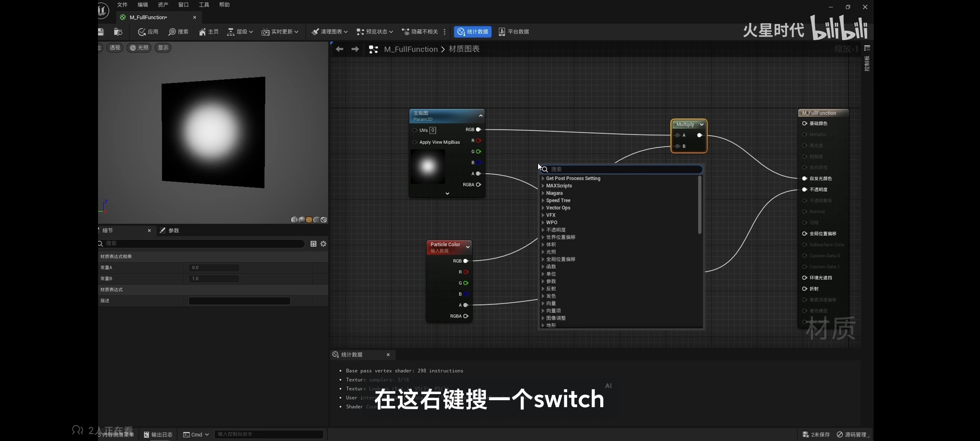This screenshot has height=441, width=980.
Task: Click the Constant B (常量B) value field
Action: 214,278
